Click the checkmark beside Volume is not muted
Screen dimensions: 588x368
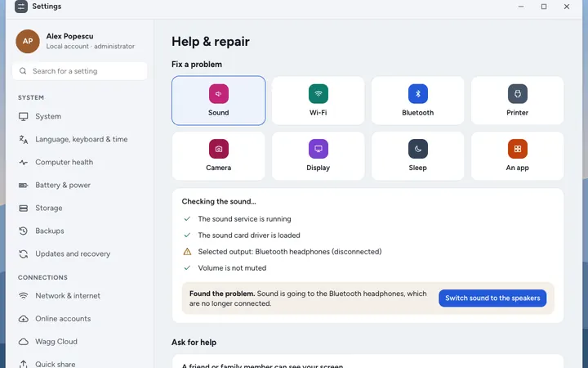[187, 267]
